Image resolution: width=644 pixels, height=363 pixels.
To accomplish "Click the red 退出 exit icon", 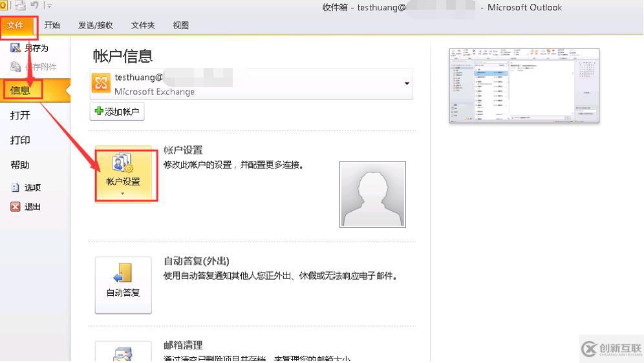I will (x=16, y=207).
